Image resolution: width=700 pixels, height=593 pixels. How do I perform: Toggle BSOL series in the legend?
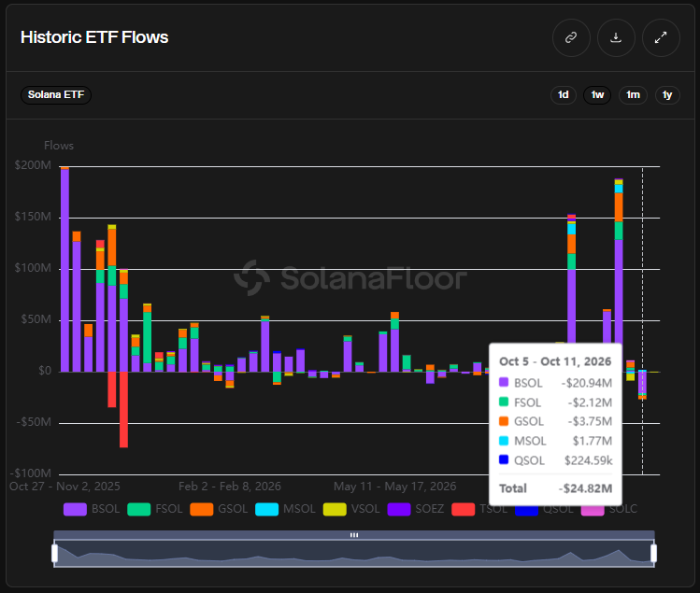coord(92,509)
